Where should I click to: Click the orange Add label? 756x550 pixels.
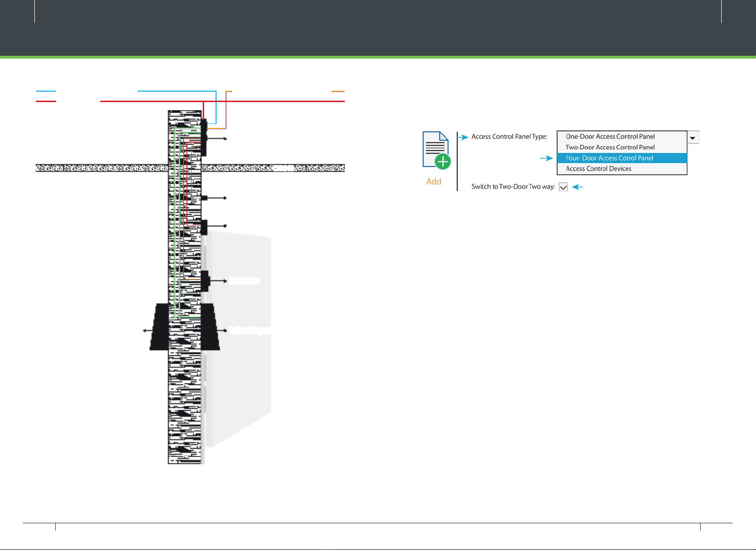point(434,181)
